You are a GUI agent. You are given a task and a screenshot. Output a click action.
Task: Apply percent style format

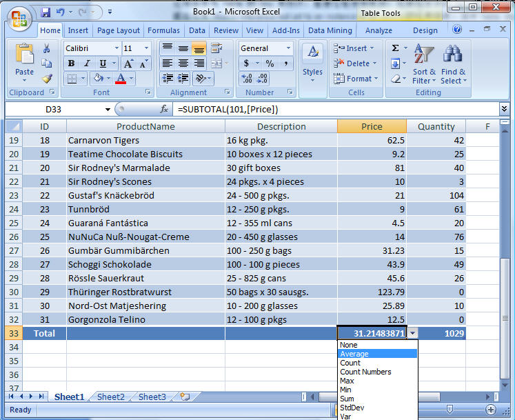coord(270,63)
